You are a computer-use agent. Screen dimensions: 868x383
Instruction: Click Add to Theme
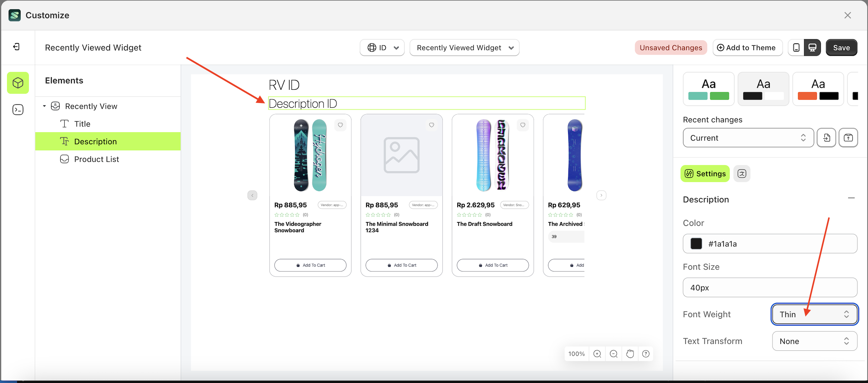click(x=747, y=47)
